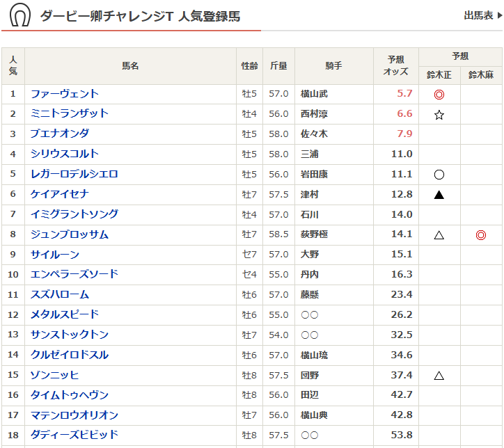This screenshot has width=504, height=448.
Task: Select the horse エンペラーズソード
Action: coord(74,274)
